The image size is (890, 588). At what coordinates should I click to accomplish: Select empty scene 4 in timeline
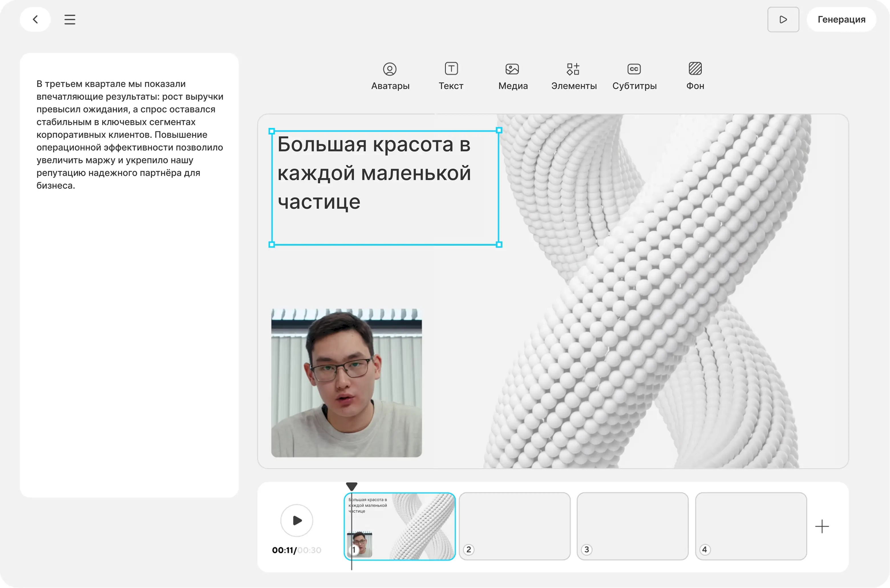751,526
